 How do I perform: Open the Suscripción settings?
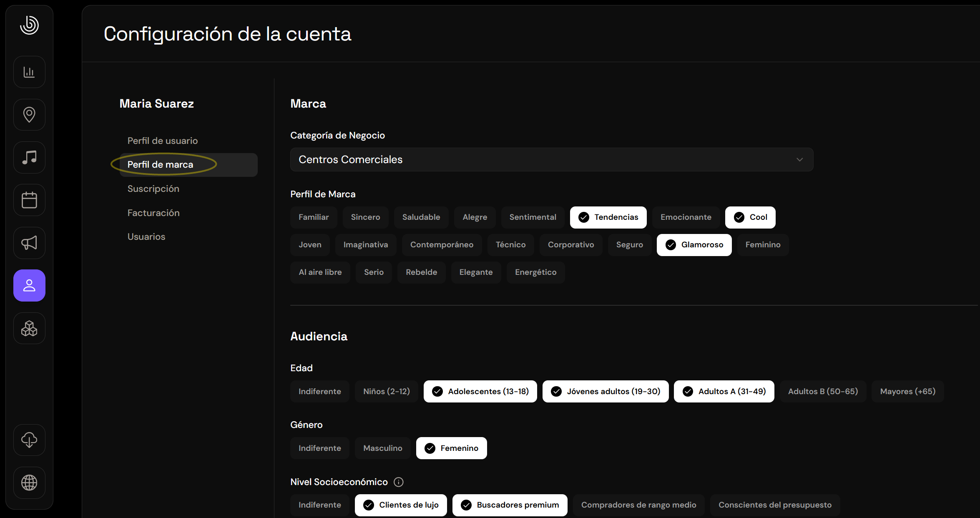tap(153, 189)
